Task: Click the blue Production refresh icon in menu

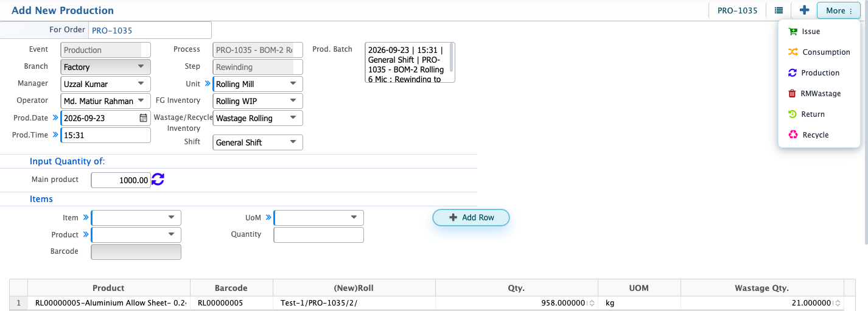Action: pyautogui.click(x=793, y=72)
